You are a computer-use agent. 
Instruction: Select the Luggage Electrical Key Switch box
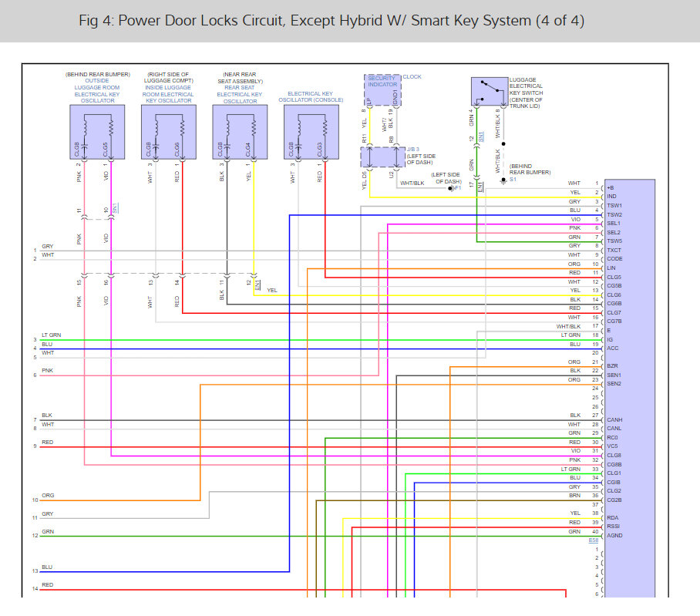click(x=490, y=92)
